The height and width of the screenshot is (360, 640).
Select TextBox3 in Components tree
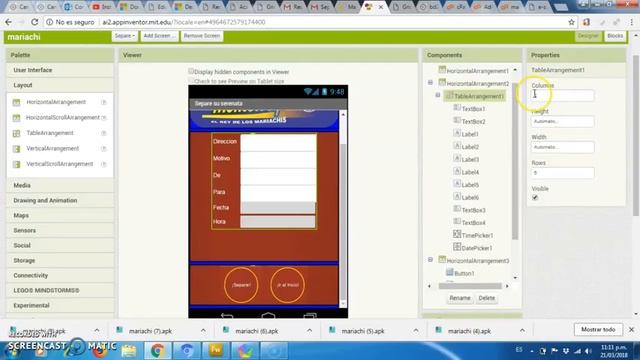click(473, 210)
